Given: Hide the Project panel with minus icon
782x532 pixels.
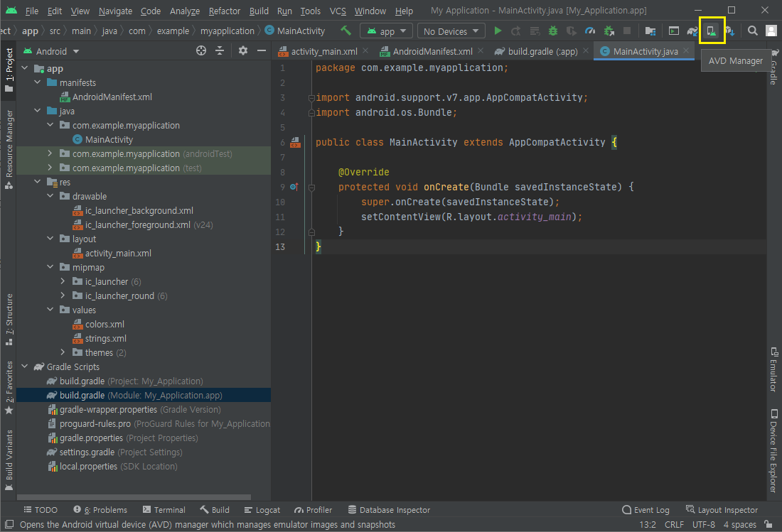Looking at the screenshot, I should click(x=262, y=51).
